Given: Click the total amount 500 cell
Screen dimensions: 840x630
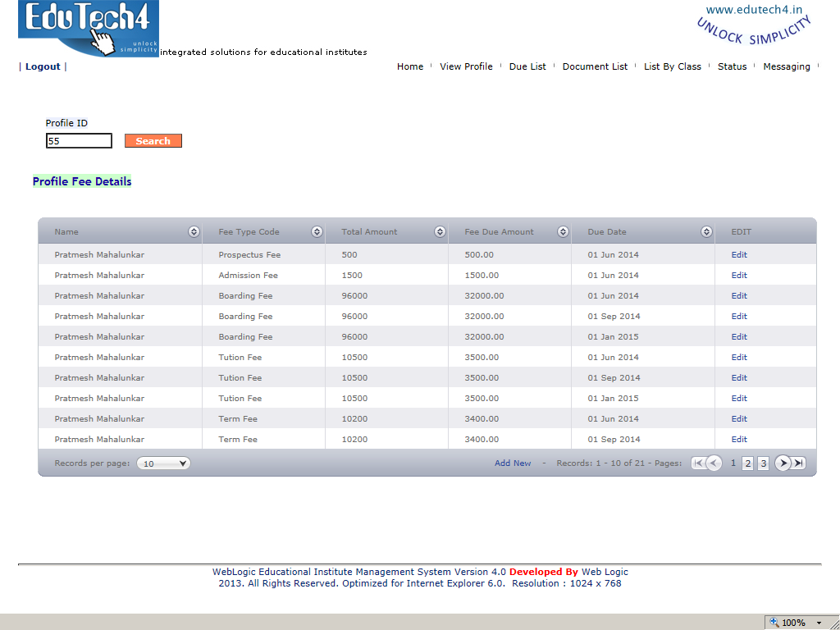Looking at the screenshot, I should click(349, 254).
